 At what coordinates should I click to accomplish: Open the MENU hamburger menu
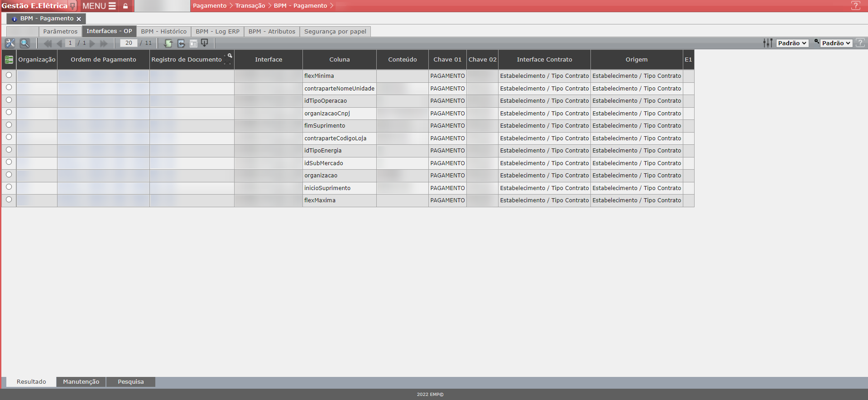[x=99, y=6]
